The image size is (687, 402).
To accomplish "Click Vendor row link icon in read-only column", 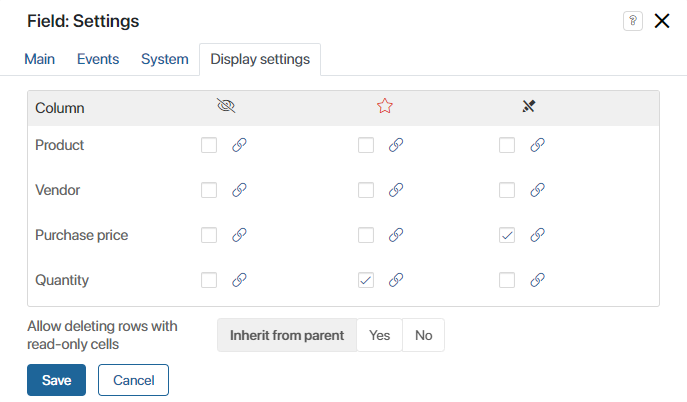I will coord(538,190).
